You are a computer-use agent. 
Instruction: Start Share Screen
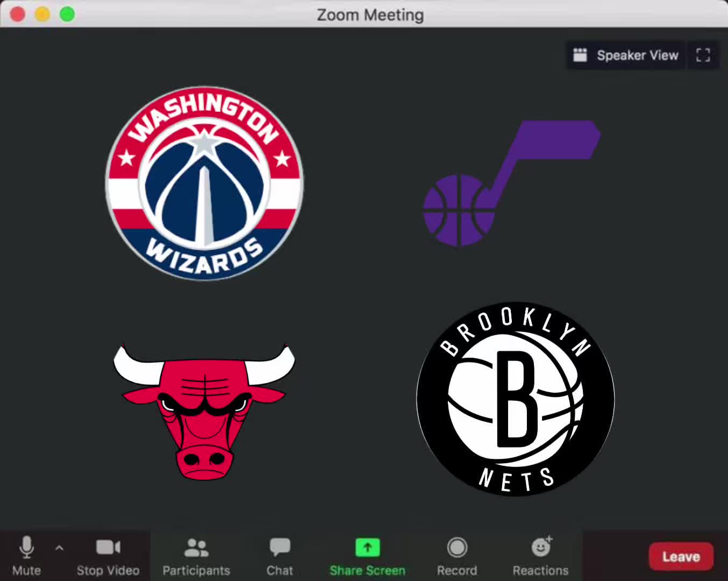coord(367,556)
